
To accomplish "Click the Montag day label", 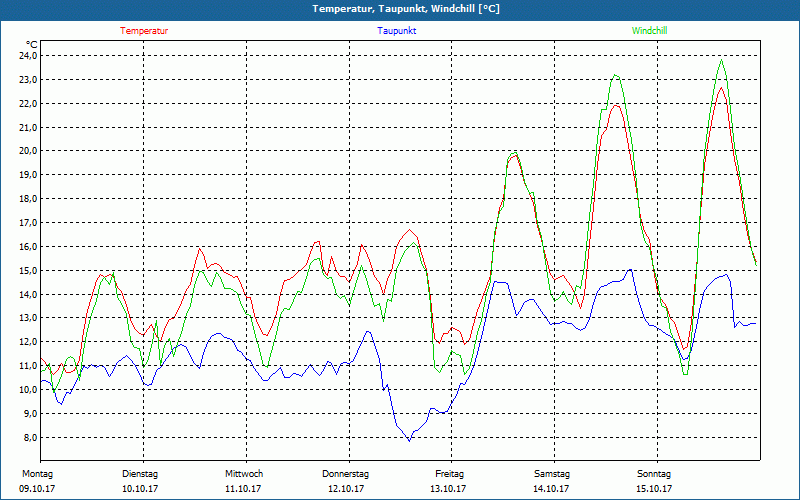I will 37,474.
